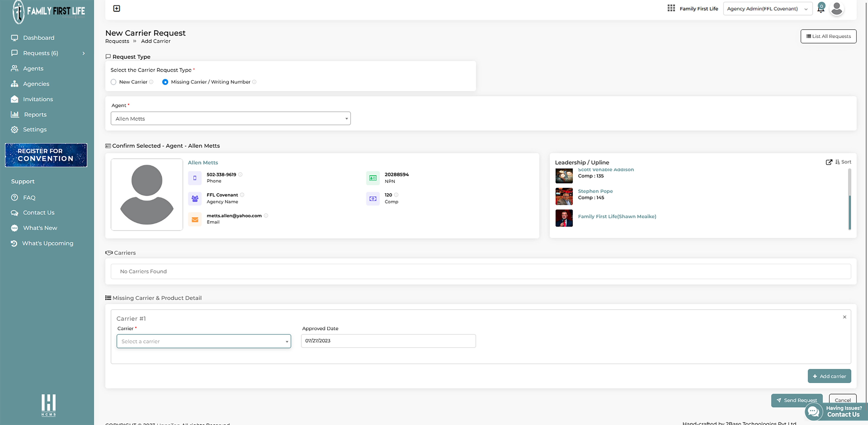The image size is (868, 425).
Task: Click the Leadership / Upline scrollbar
Action: (850, 199)
